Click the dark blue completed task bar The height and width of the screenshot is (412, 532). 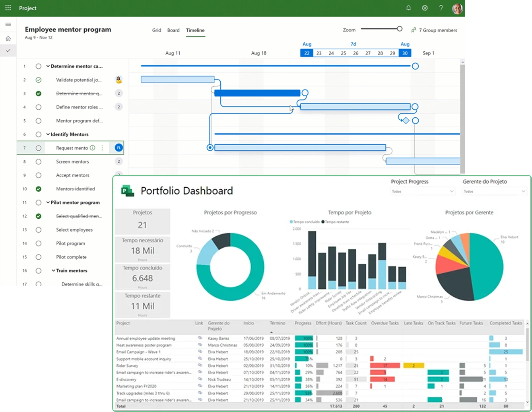point(257,93)
